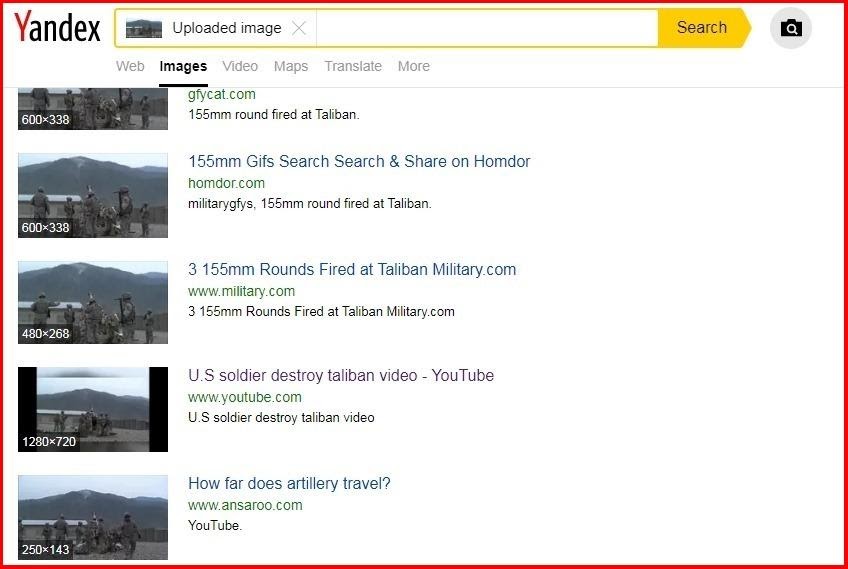Viewport: 848px width, 569px height.
Task: Open 'How far does artillery travel?' result
Action: pyautogui.click(x=289, y=484)
